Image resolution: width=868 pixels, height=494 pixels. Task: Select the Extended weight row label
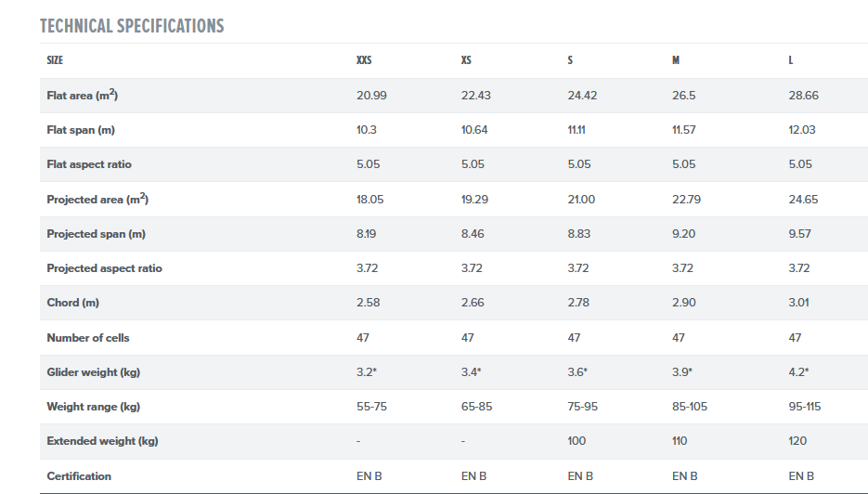pyautogui.click(x=102, y=441)
